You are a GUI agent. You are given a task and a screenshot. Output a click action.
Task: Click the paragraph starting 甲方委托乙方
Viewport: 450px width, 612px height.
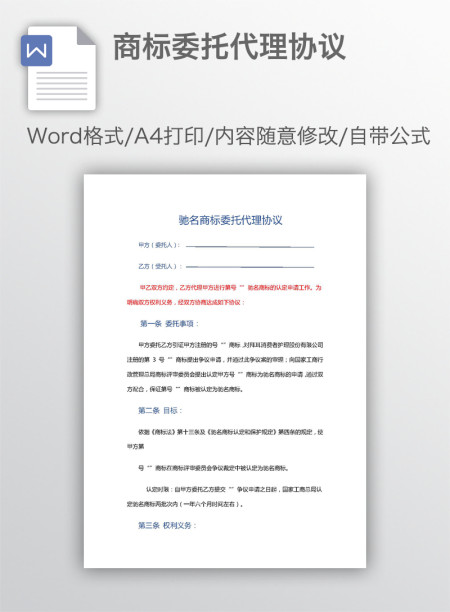pyautogui.click(x=225, y=367)
